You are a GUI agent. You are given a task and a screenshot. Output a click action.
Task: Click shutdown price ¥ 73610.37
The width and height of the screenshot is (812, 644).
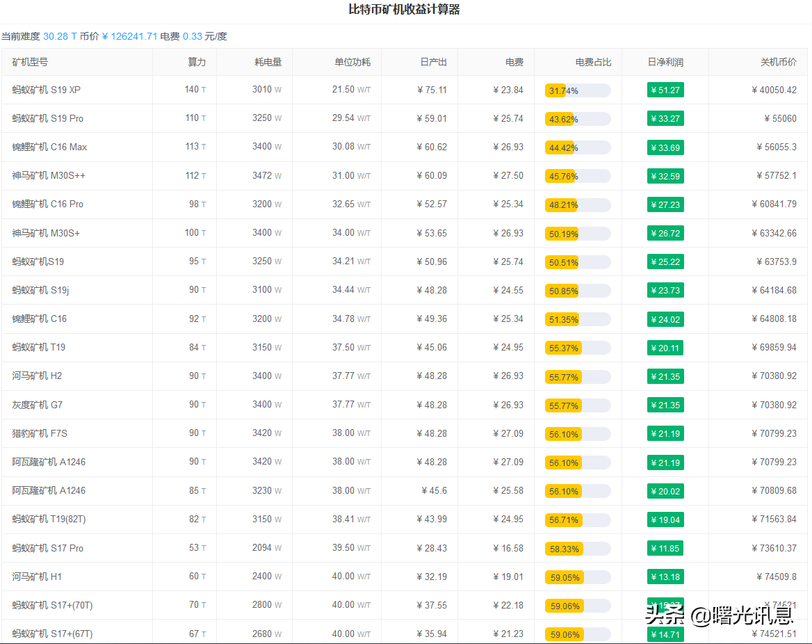coord(774,548)
